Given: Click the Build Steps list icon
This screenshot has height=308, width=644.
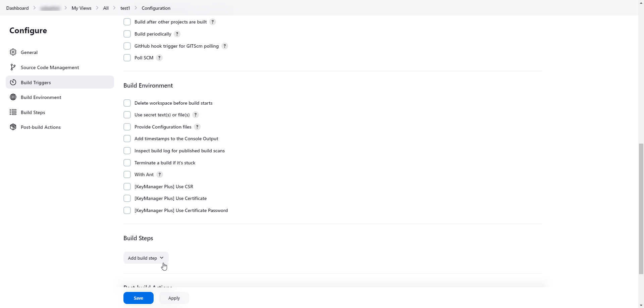Looking at the screenshot, I should pos(13,112).
